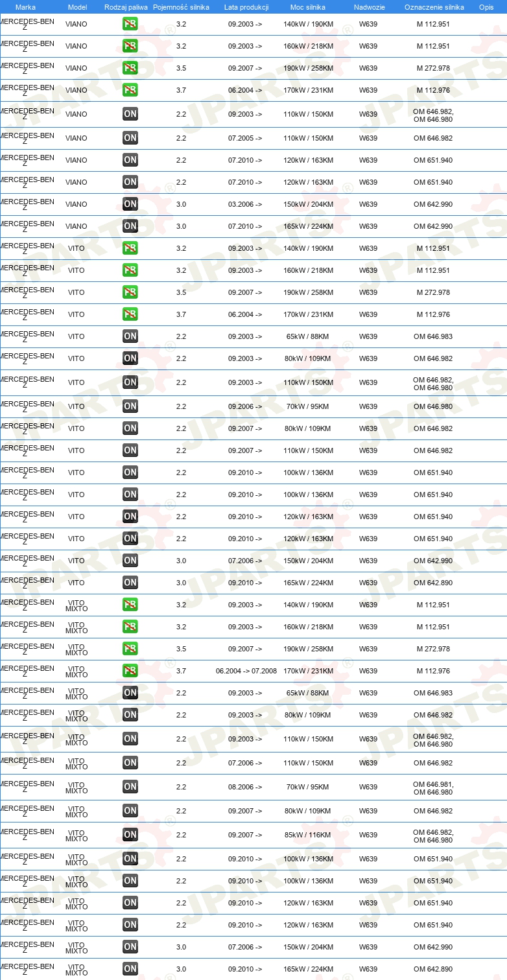Select the production date 03.2006 ->

[x=245, y=204]
